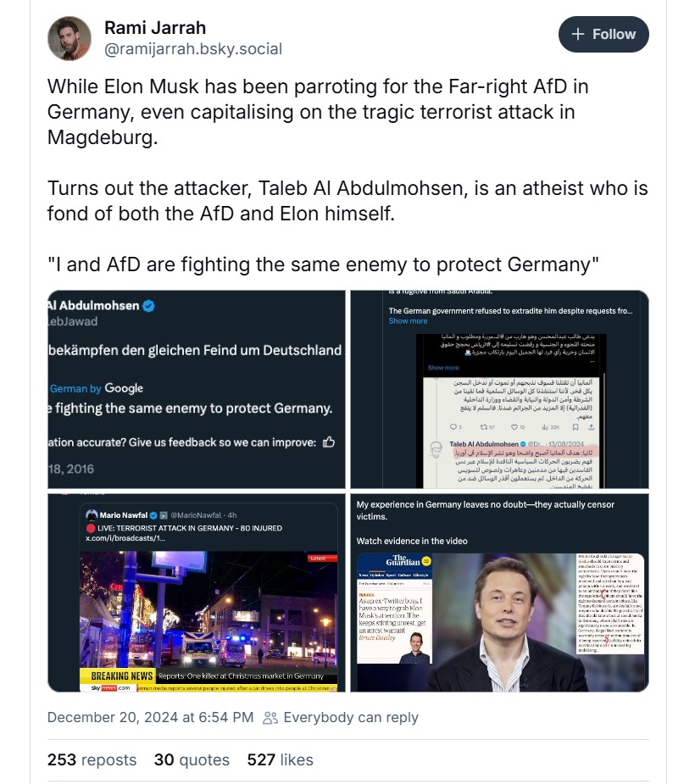Click the red LIVE dot in Mario Nawfal post
Screen dimensions: 695x784
point(90,528)
